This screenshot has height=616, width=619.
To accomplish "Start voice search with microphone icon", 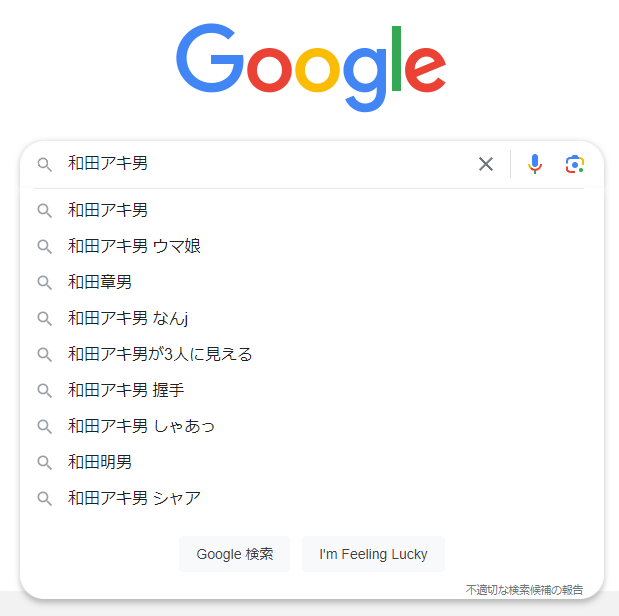I will coord(535,164).
